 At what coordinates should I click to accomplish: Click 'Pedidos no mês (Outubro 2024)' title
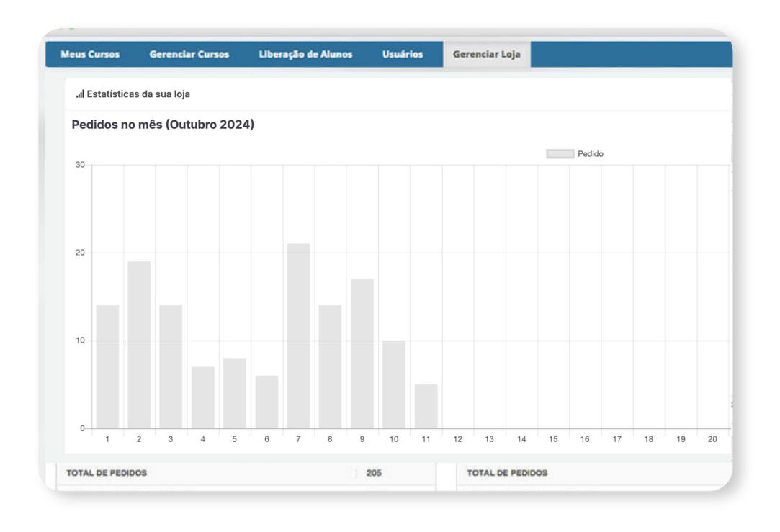pyautogui.click(x=163, y=125)
